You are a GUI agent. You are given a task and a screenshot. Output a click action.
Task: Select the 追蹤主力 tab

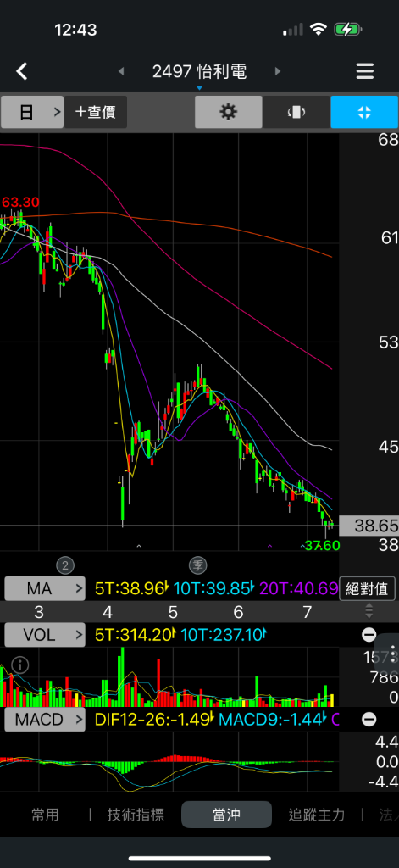click(x=317, y=815)
